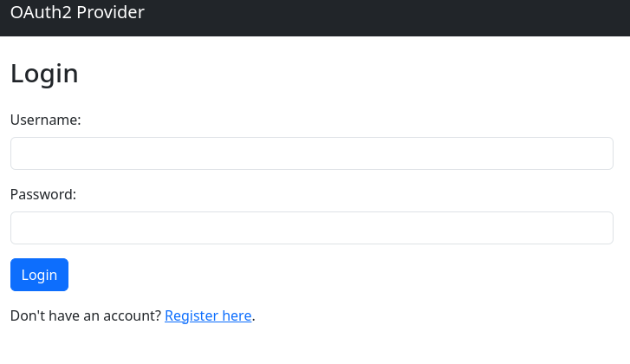Click the Username: label
630x364 pixels.
pos(46,120)
